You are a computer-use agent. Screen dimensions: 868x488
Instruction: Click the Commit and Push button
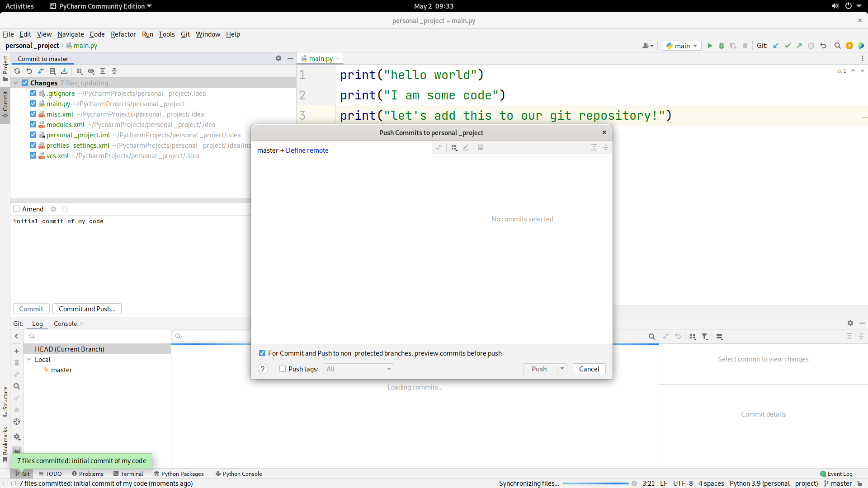87,309
